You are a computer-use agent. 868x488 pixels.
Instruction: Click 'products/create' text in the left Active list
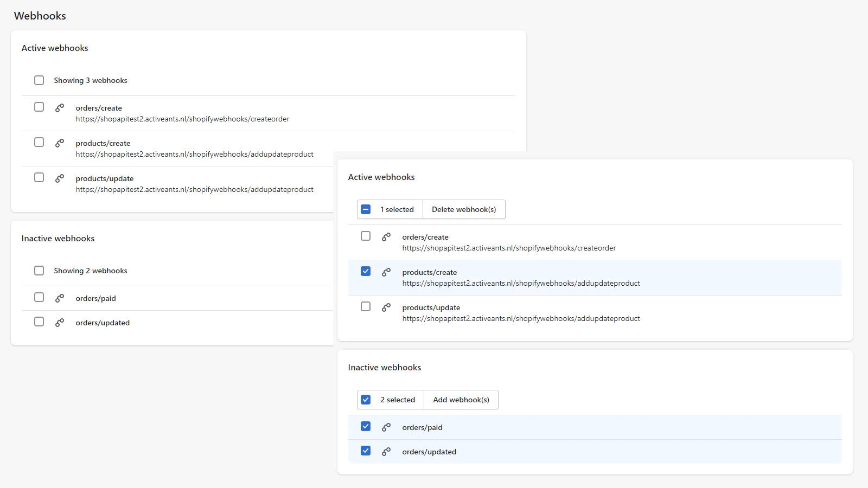point(103,143)
